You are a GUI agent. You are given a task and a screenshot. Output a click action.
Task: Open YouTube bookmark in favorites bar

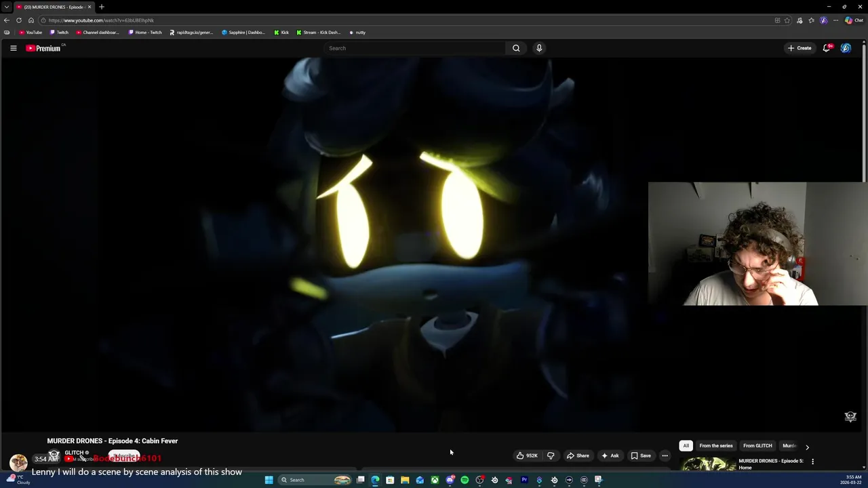coord(31,33)
